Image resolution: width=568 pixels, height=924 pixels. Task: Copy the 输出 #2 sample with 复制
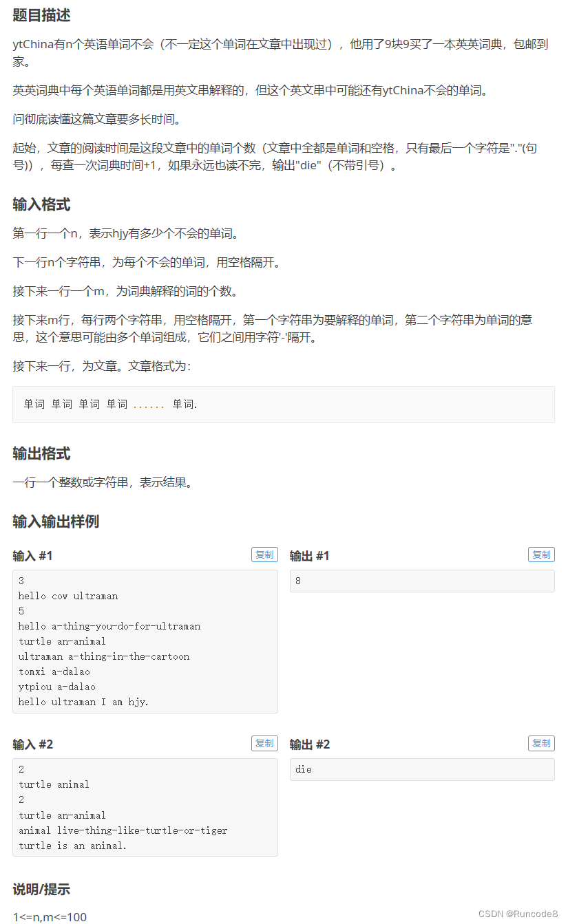[x=541, y=743]
